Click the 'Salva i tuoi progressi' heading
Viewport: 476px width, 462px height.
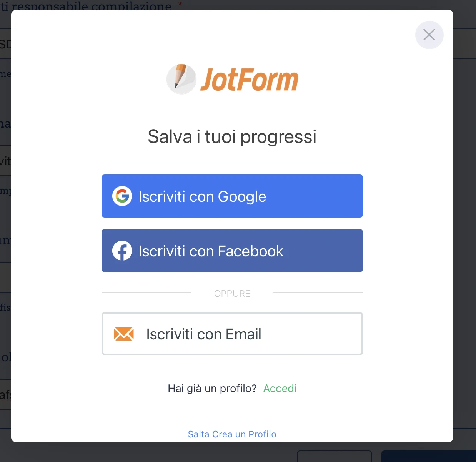tap(232, 137)
